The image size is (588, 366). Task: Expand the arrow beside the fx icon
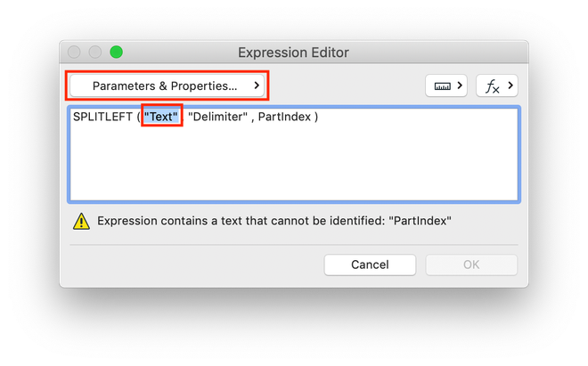click(x=510, y=86)
